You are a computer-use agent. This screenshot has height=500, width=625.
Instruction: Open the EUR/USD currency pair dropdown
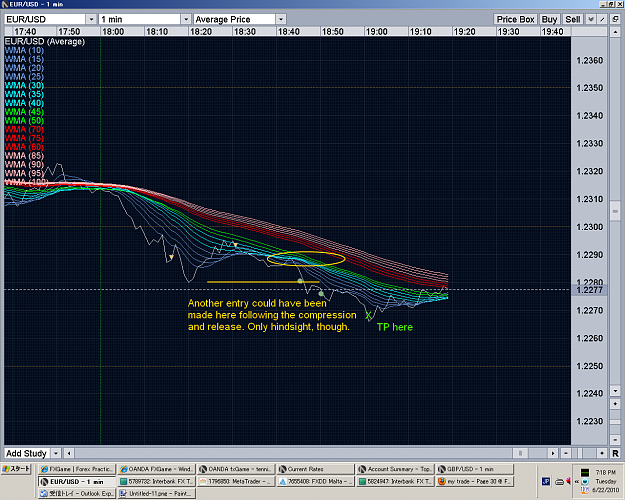tap(91, 19)
